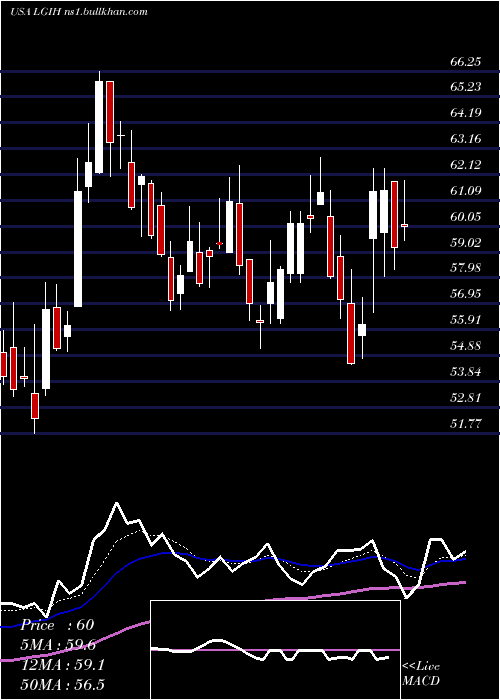Click the '<<Live MACD' label
Image resolution: width=500 pixels, height=700 pixels.
point(421,673)
